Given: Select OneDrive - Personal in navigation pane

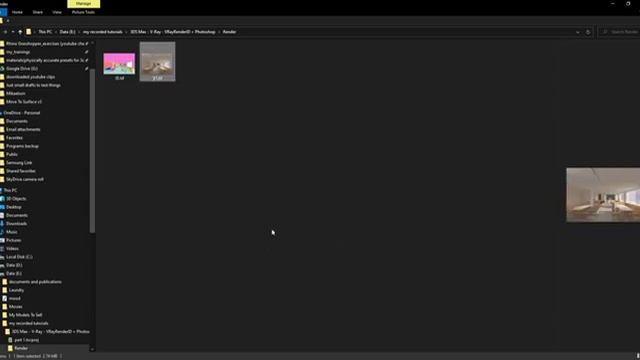Looking at the screenshot, I should (22, 113).
